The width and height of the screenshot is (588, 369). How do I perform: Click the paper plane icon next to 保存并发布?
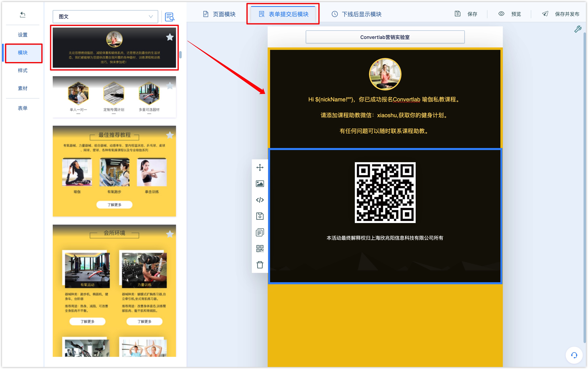[545, 14]
